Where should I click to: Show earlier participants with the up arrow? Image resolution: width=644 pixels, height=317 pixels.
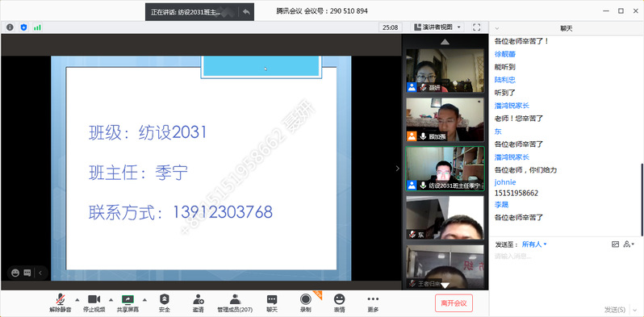click(445, 41)
